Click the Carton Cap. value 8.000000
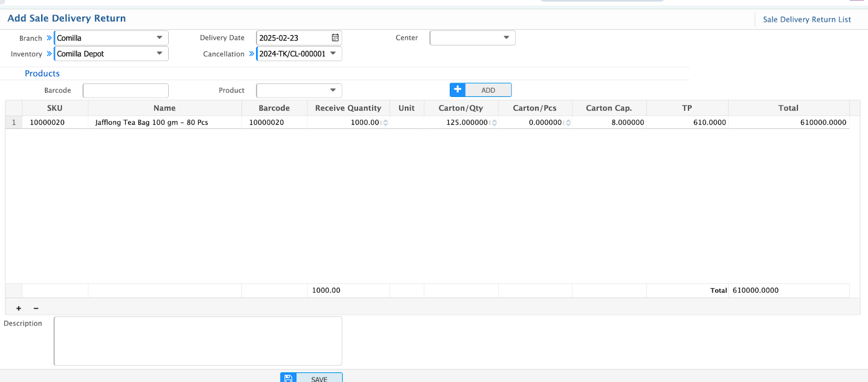The image size is (868, 382). 628,122
